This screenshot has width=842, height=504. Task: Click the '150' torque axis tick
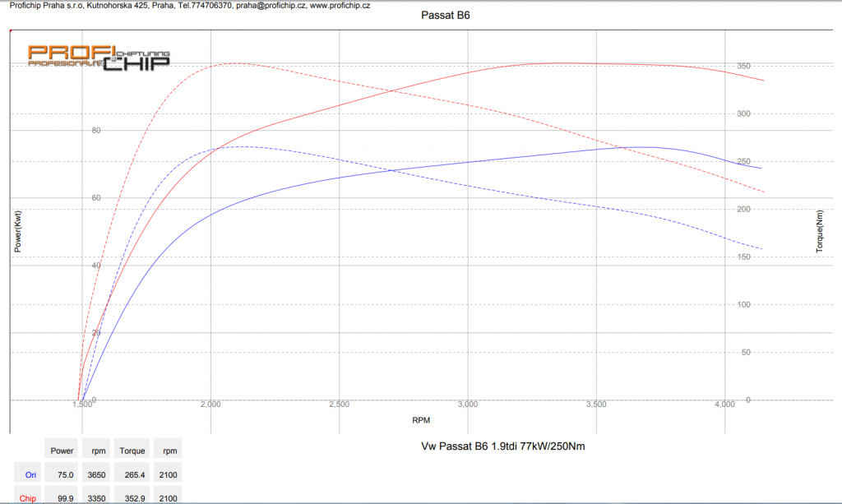point(743,257)
